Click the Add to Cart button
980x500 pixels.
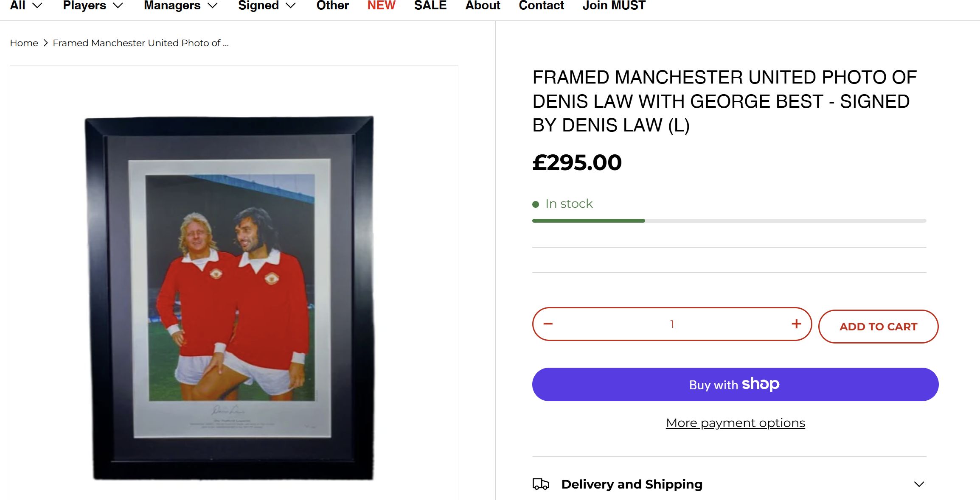pos(878,327)
